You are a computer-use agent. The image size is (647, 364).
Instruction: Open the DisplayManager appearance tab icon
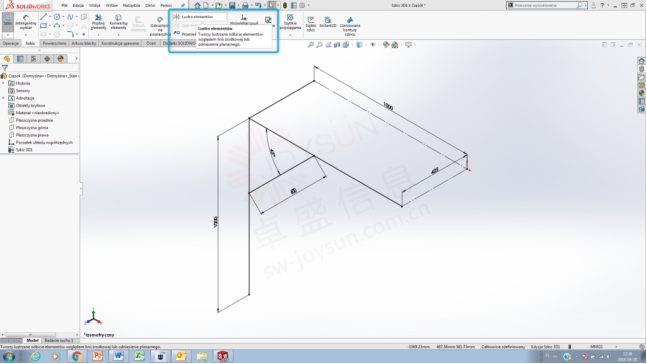[61, 59]
